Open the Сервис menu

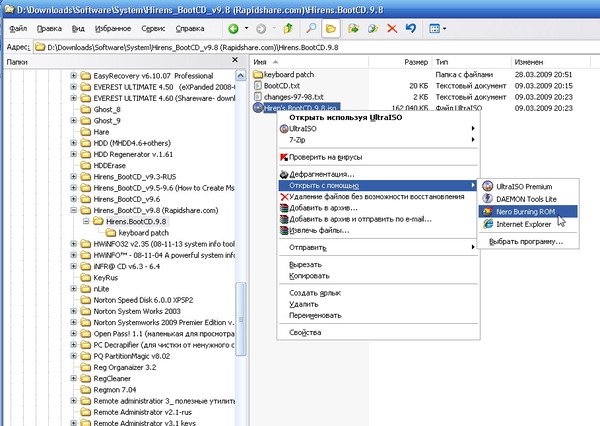click(x=153, y=29)
